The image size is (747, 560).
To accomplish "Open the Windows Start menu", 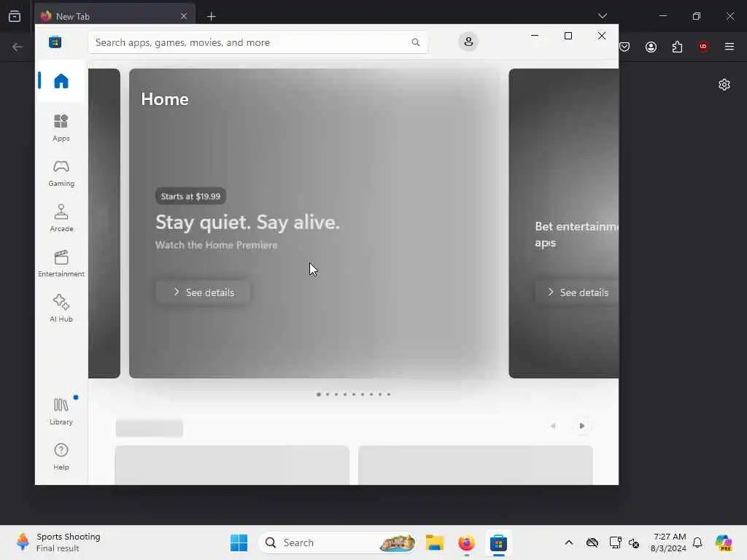I will pyautogui.click(x=239, y=542).
